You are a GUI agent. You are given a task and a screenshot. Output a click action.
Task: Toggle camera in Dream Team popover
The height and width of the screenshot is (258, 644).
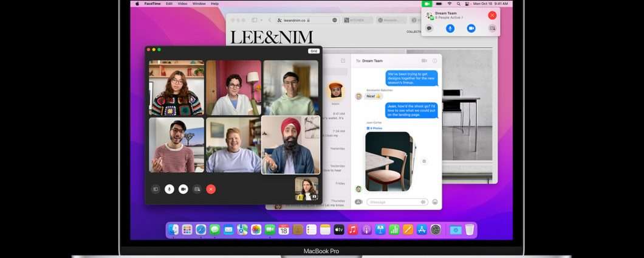pos(471,29)
